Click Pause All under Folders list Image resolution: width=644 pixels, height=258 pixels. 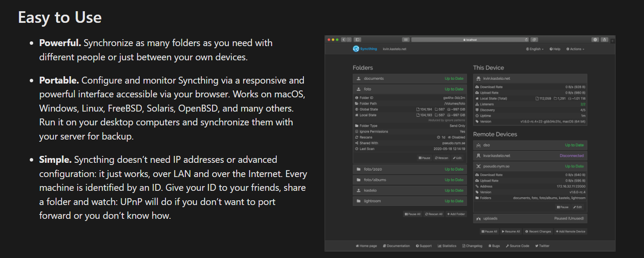tap(413, 214)
